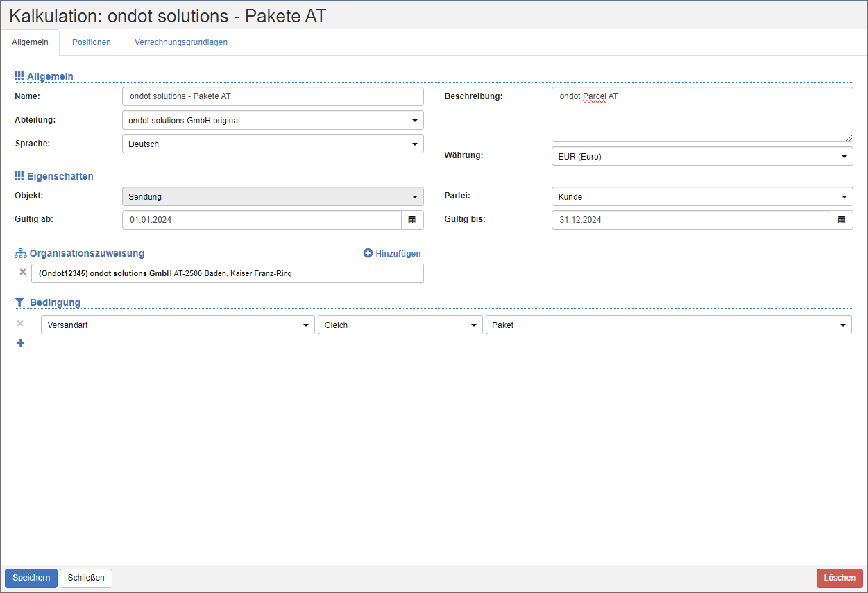The width and height of the screenshot is (868, 593).
Task: Switch to the Positionen tab
Action: click(92, 42)
